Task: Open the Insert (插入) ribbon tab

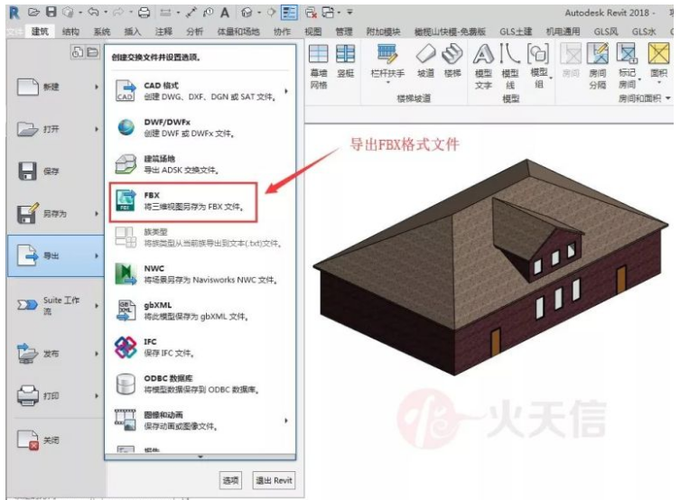Action: coord(133,31)
